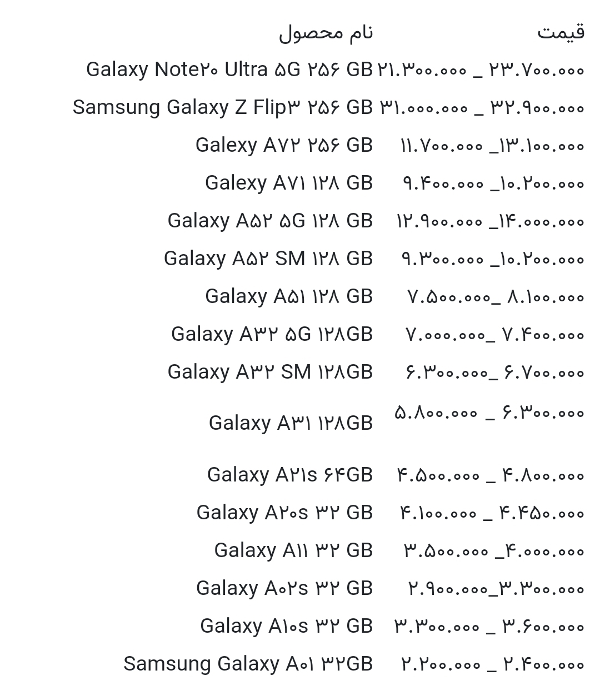Select the Galaxy A32 SM 128GB product name

[x=270, y=372]
